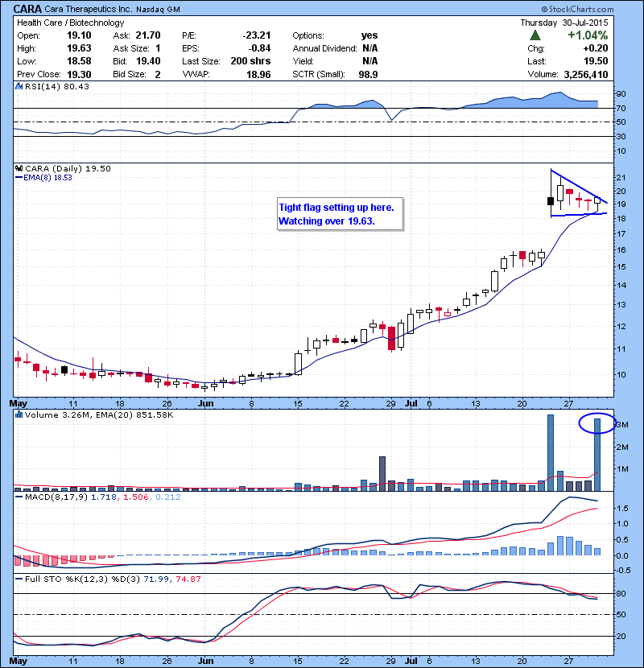This screenshot has width=644, height=668.
Task: Click the MACD signal value 1.506
Action: [136, 497]
